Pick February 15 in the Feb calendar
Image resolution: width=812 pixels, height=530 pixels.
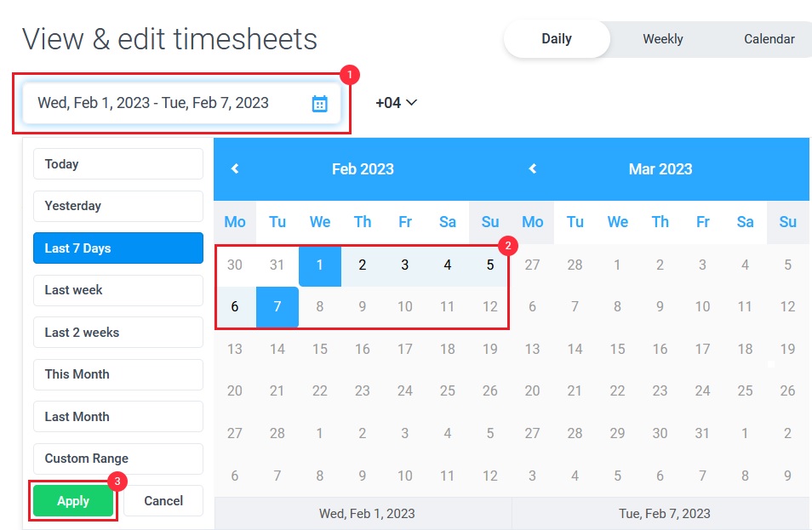(319, 349)
